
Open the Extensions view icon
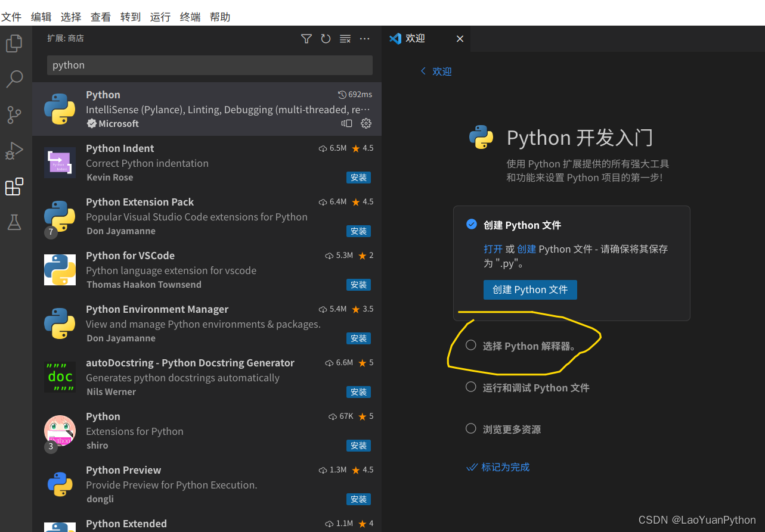tap(14, 186)
